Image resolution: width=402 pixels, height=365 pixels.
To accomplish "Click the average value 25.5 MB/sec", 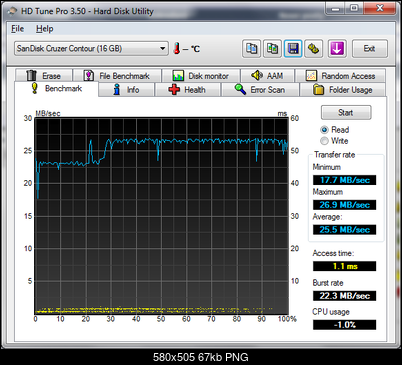I will 344,230.
